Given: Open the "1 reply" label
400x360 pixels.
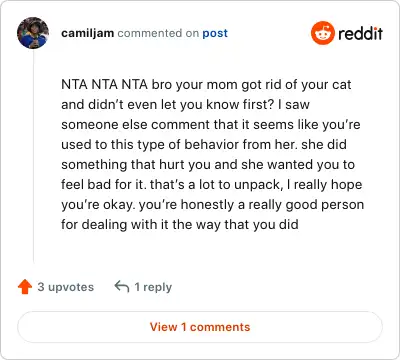Looking at the screenshot, I should click(x=153, y=287).
